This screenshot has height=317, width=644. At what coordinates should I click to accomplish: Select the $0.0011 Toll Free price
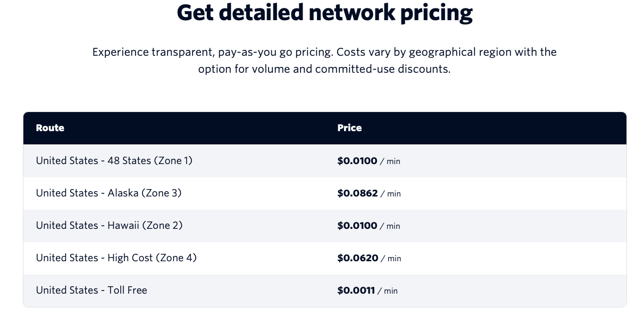coord(356,290)
